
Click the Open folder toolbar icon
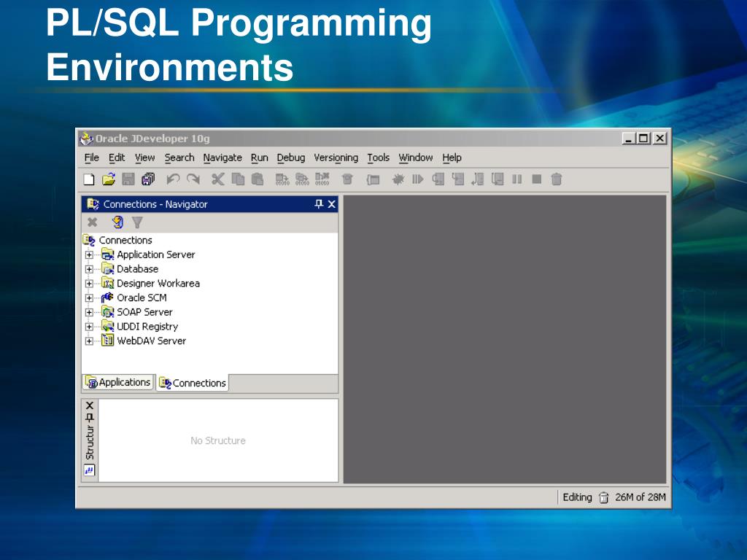pyautogui.click(x=109, y=179)
